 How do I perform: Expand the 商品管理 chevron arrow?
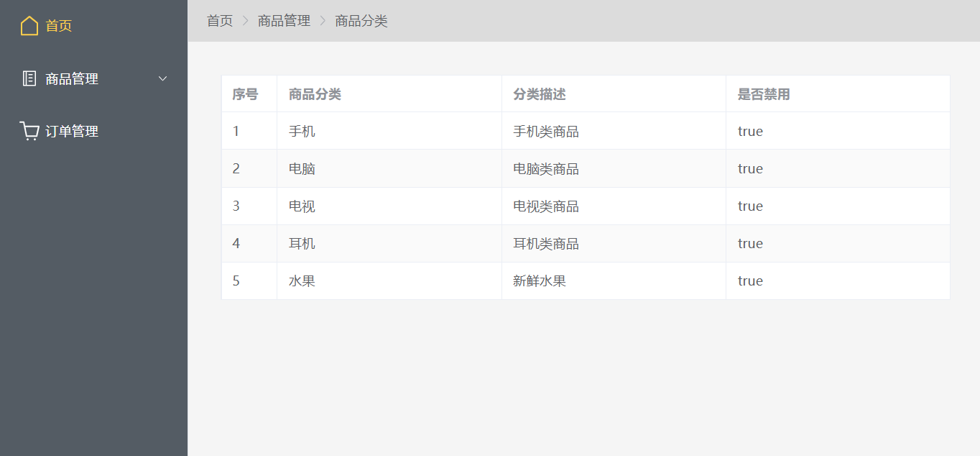(163, 78)
